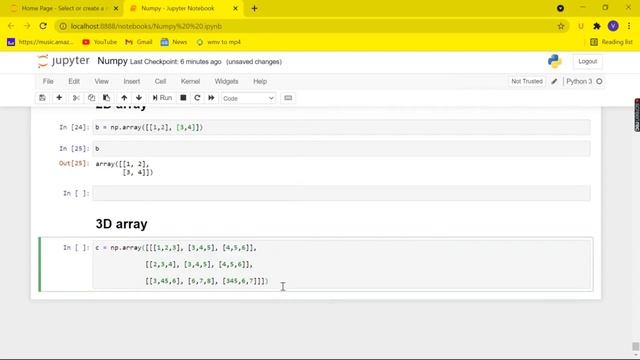Click the address bar URL

[x=146, y=27]
